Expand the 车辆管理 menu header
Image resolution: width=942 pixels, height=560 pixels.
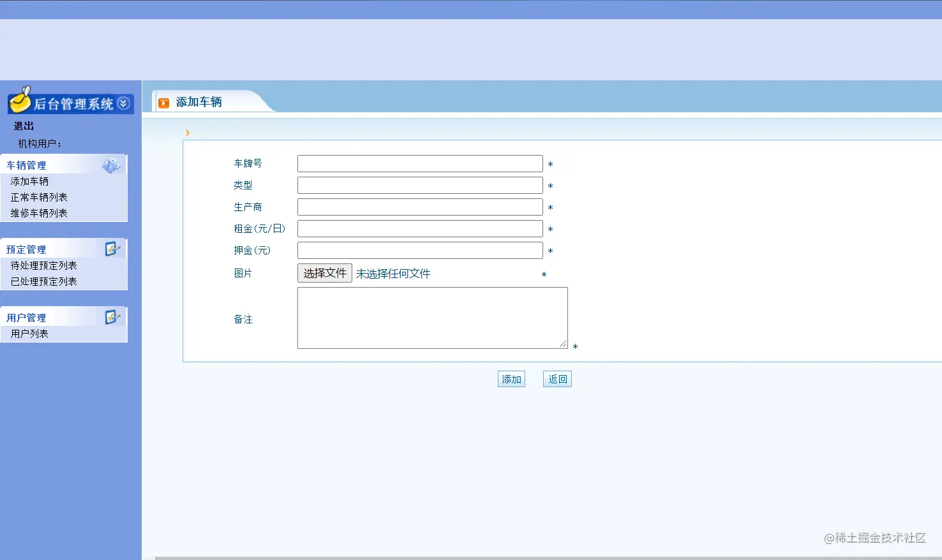[64, 165]
